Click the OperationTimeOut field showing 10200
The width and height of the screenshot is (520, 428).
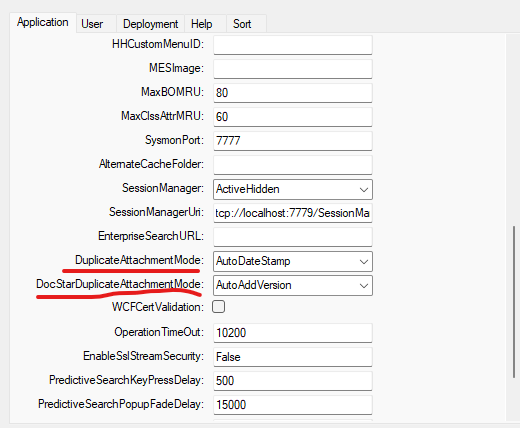coord(293,333)
